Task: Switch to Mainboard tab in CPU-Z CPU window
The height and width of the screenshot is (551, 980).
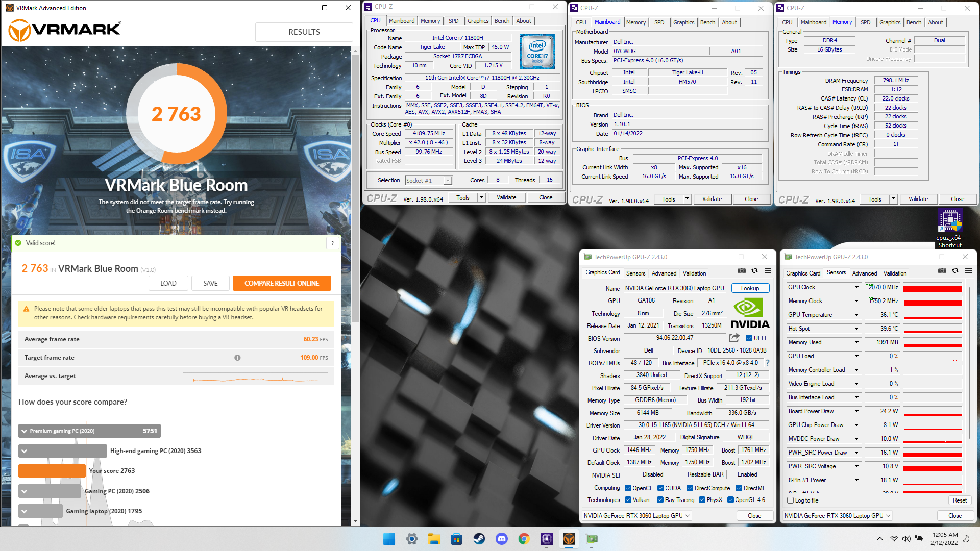Action: point(401,21)
